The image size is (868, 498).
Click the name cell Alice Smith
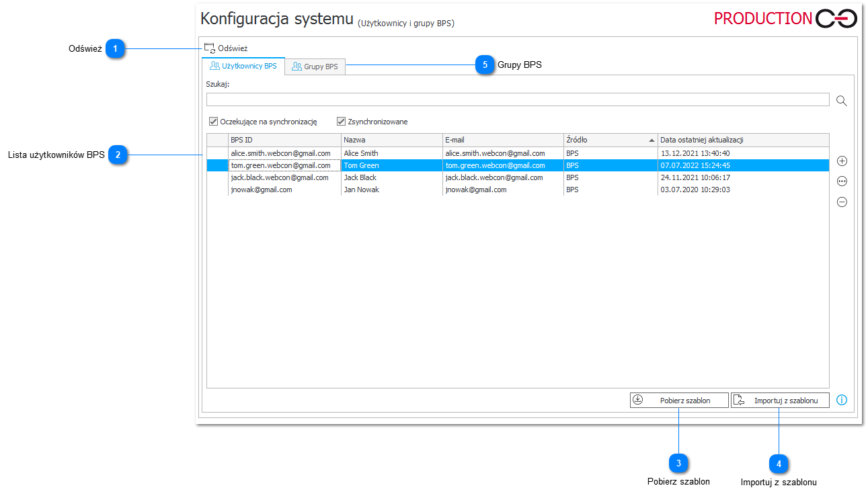391,153
